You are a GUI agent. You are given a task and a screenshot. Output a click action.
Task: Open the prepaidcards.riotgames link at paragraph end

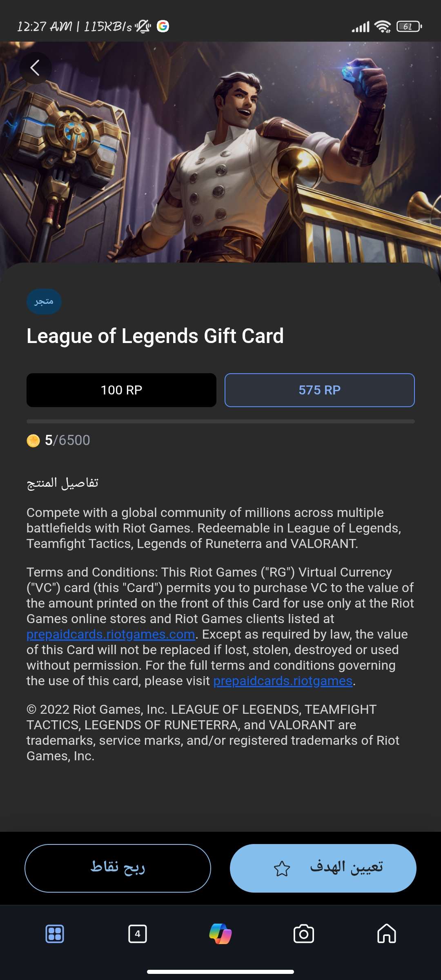click(x=283, y=681)
